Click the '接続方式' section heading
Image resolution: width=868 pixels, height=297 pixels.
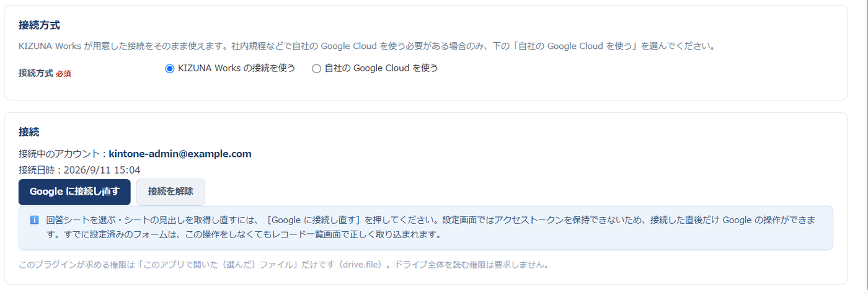coord(39,25)
